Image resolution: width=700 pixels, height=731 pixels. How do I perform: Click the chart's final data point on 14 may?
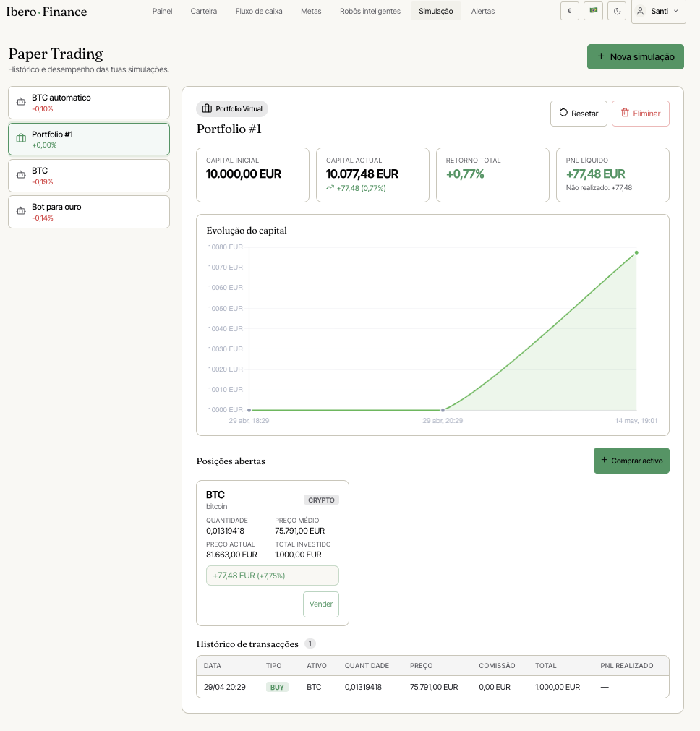click(636, 252)
